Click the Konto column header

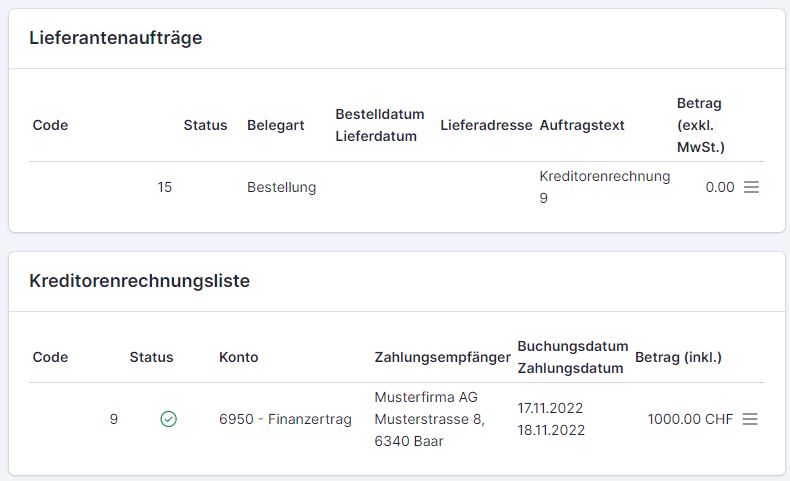pyautogui.click(x=238, y=357)
